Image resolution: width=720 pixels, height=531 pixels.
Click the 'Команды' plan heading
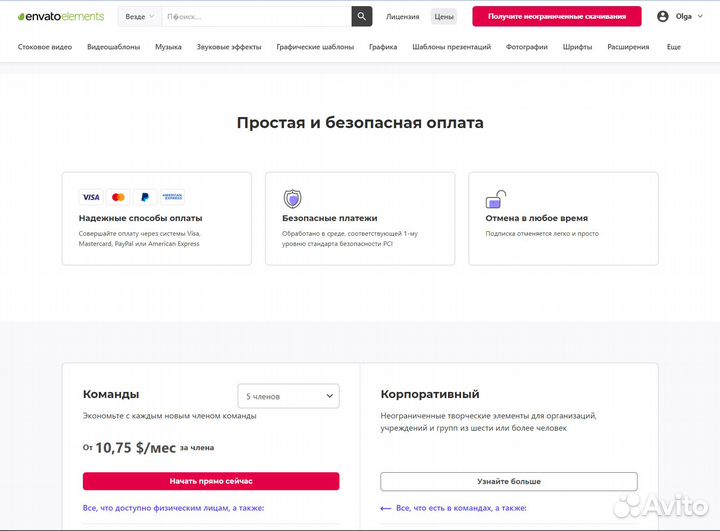(x=111, y=394)
